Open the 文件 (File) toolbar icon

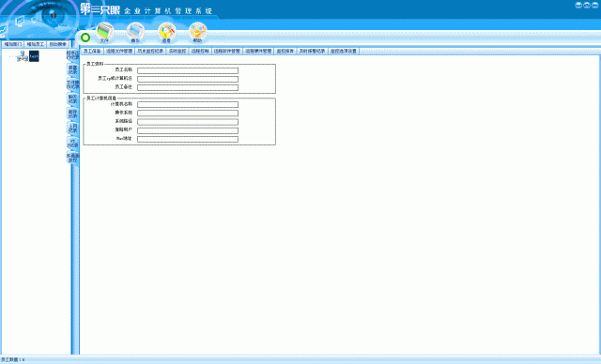(104, 32)
